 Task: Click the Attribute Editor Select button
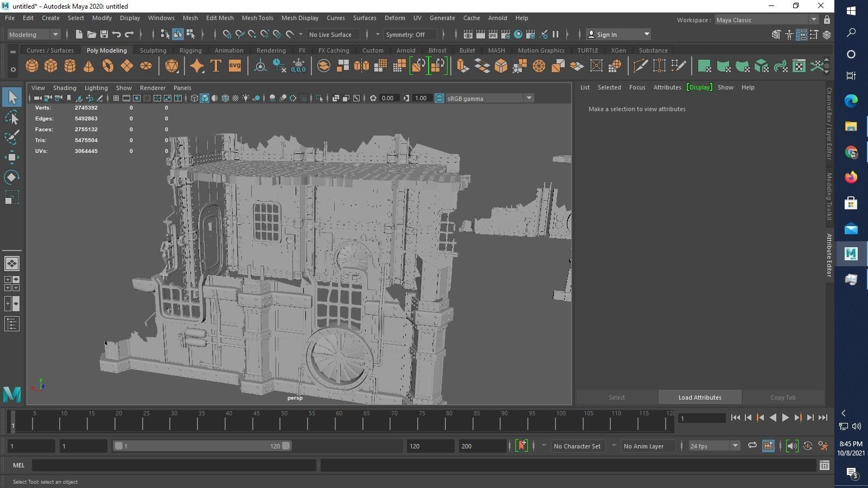(616, 397)
